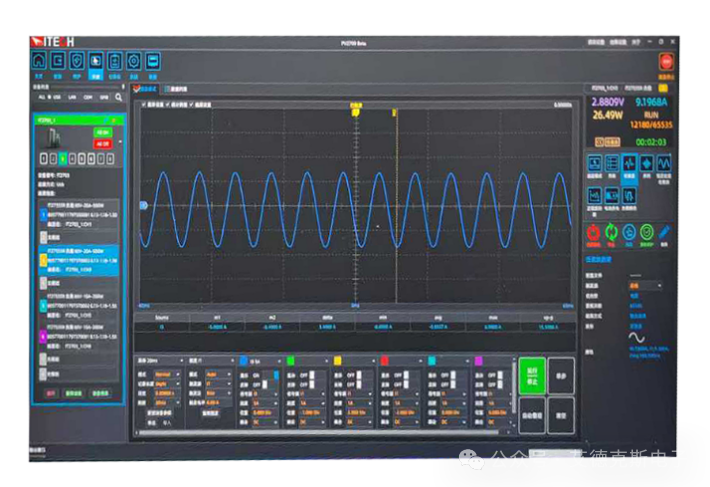Image resolution: width=710 pixels, height=487 pixels.
Task: Open orange-valued dropdown in right settings panel
Action: tap(645, 286)
